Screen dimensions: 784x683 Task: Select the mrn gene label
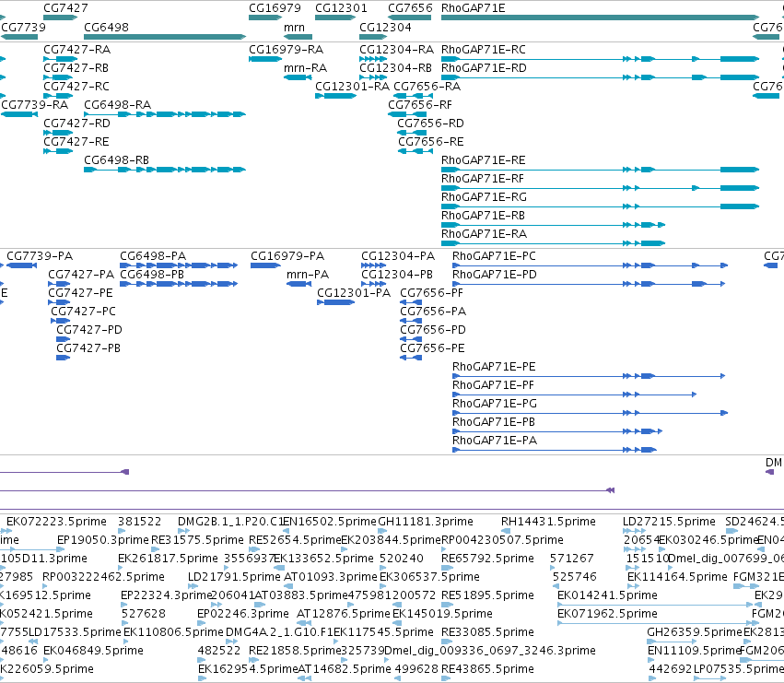[x=294, y=28]
